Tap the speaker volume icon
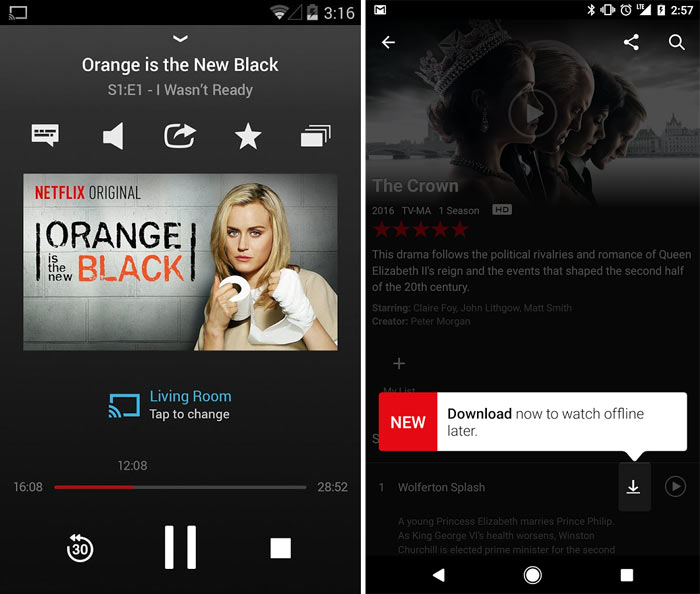Screen dimensions: 700x594 click(113, 136)
